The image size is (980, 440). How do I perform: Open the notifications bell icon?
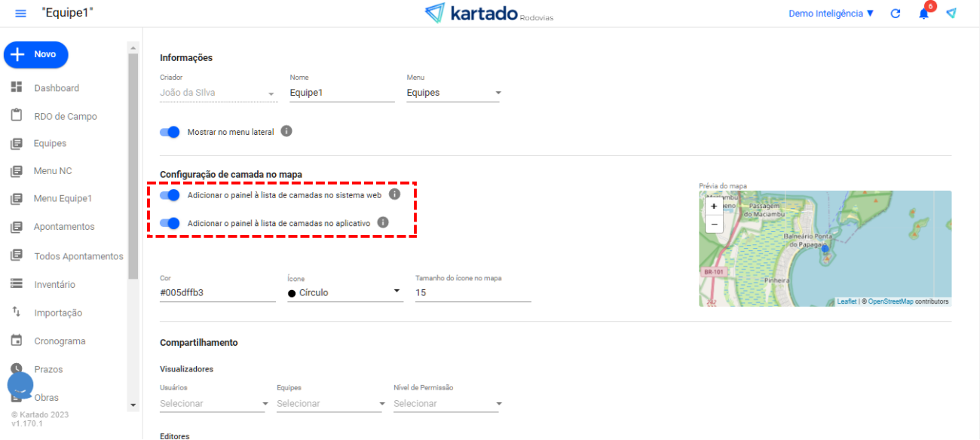[x=923, y=14]
